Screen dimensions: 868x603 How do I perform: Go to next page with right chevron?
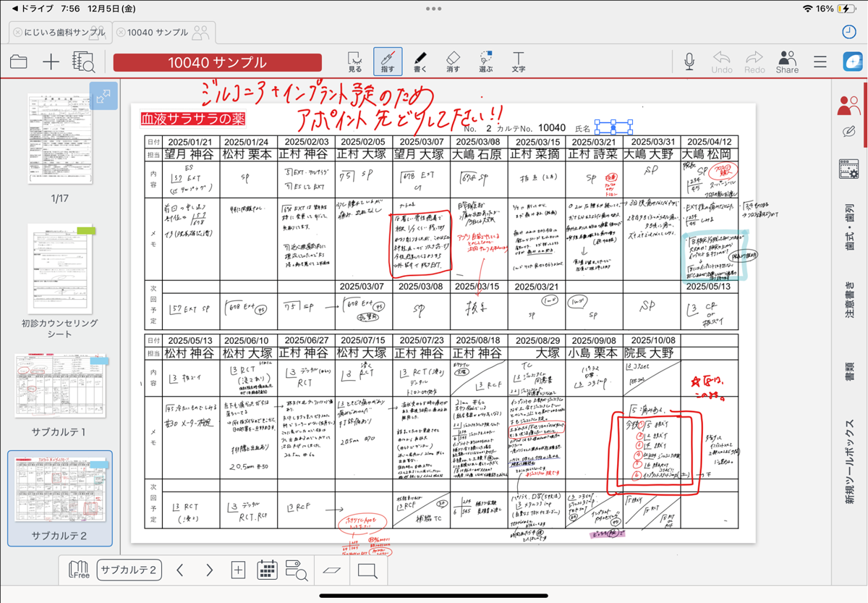point(210,570)
